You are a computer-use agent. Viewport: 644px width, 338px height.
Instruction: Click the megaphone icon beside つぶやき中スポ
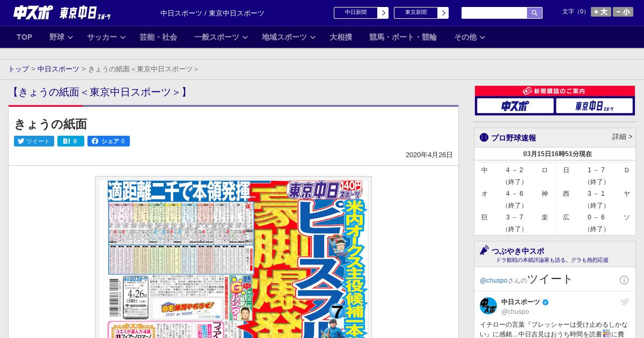coord(484,250)
